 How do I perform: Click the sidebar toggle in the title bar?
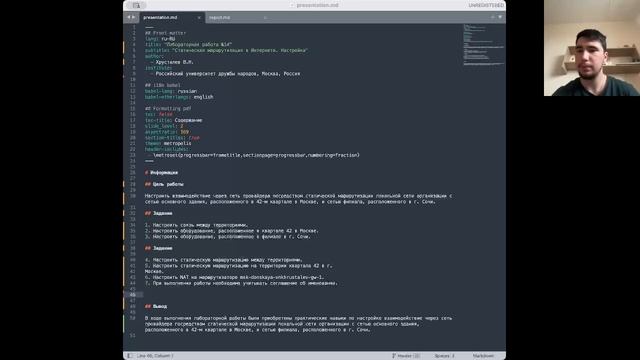click(136, 5)
